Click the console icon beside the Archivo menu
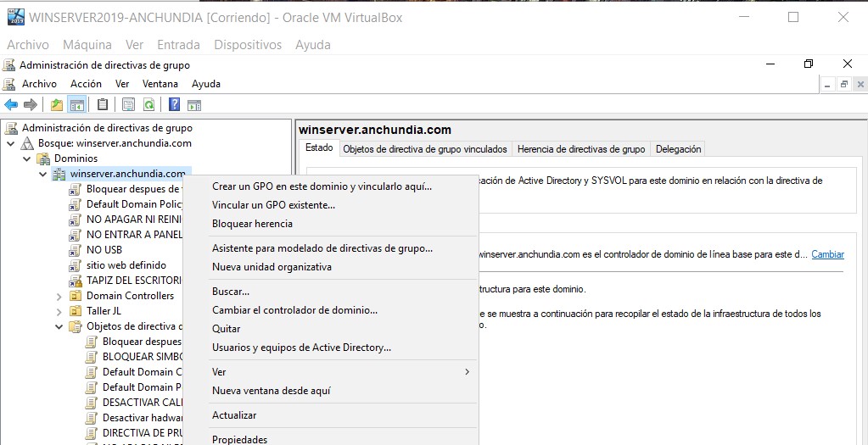868x445 pixels. [x=8, y=84]
